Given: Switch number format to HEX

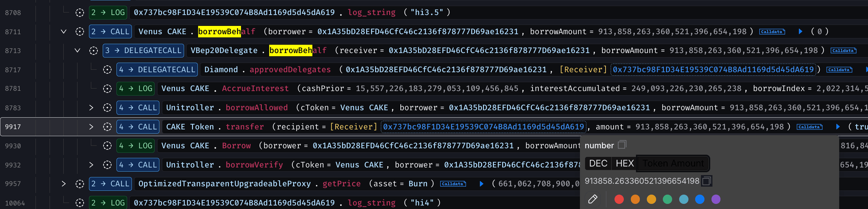Looking at the screenshot, I should pos(624,163).
